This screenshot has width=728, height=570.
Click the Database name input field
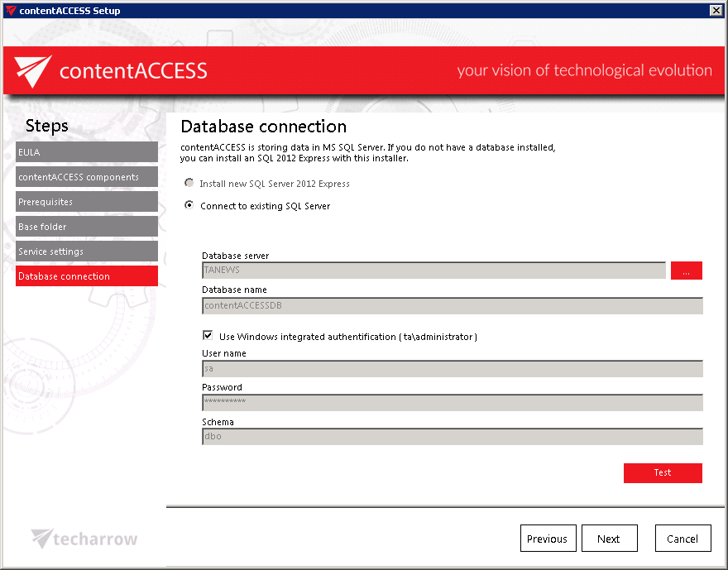[453, 306]
